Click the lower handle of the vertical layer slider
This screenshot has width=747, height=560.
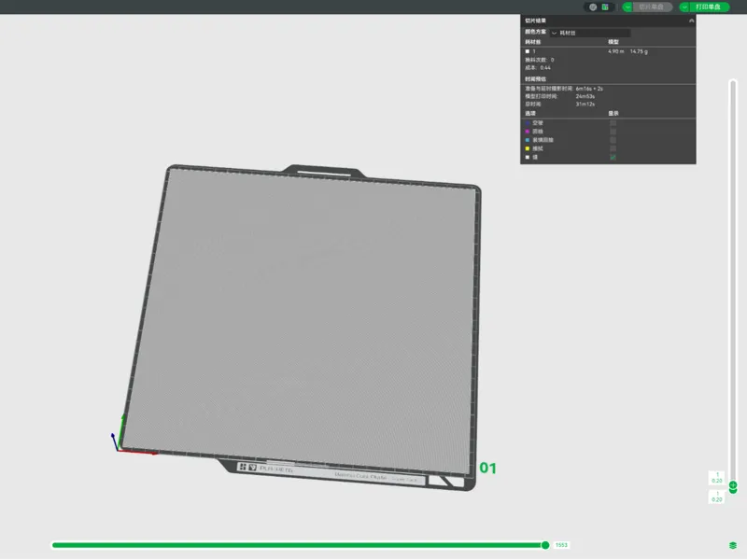tap(733, 491)
